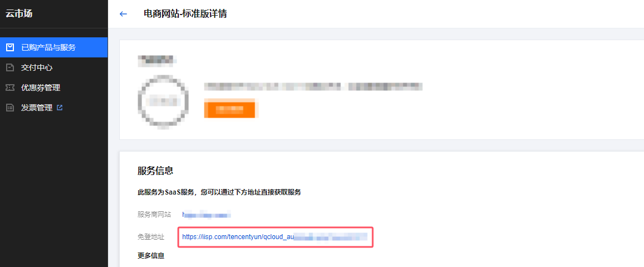Click the 更多信息 heading
The width and height of the screenshot is (644, 267).
click(151, 255)
